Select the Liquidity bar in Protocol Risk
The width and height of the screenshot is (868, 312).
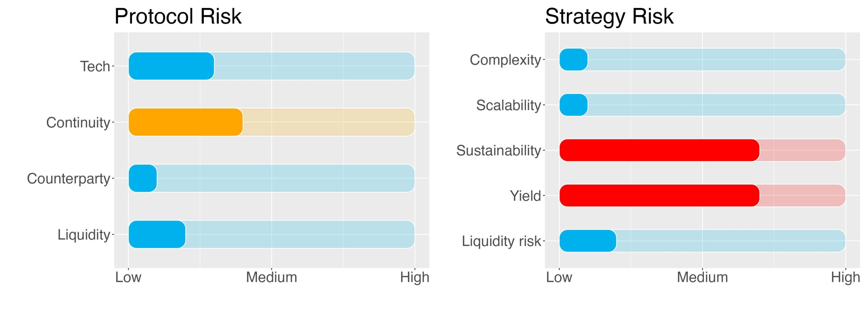coord(157,234)
